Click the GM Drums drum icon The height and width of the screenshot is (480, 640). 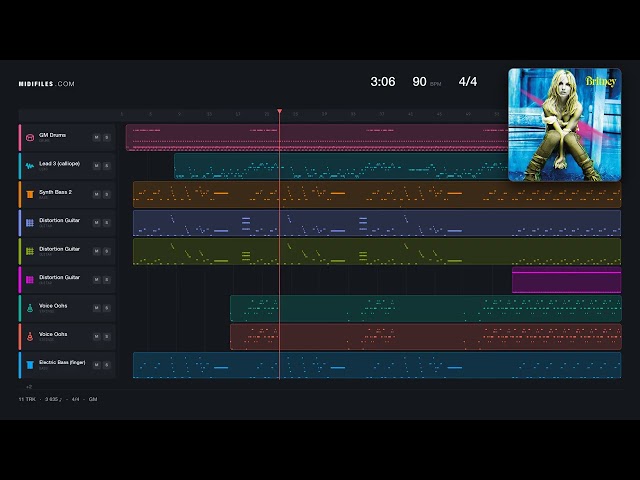(x=30, y=138)
